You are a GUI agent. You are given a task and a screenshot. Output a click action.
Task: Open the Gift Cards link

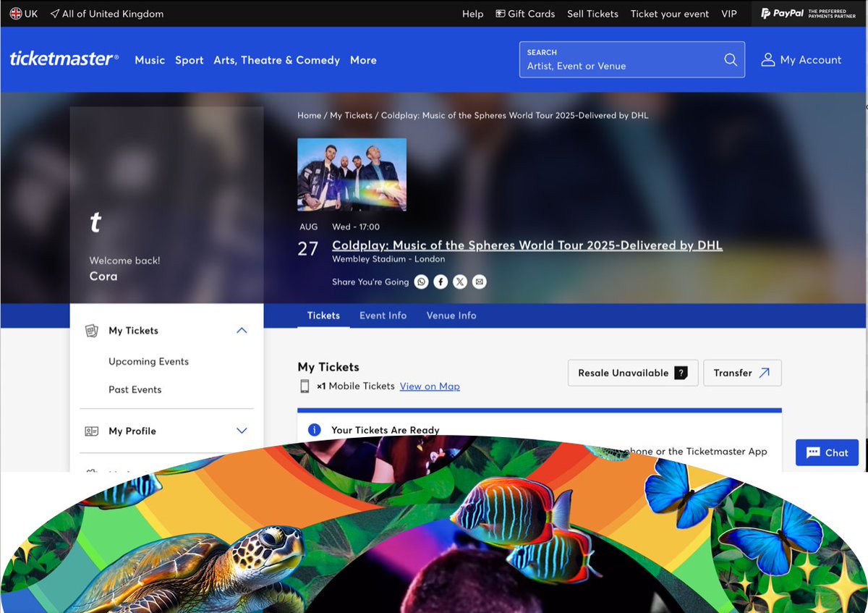(532, 14)
